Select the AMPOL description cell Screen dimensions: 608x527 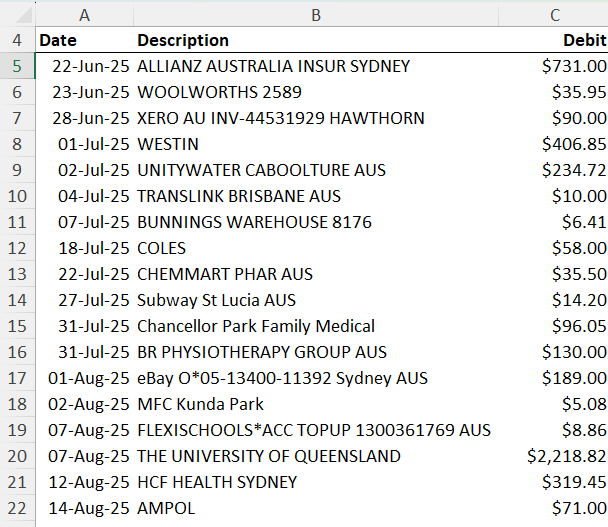(316, 508)
